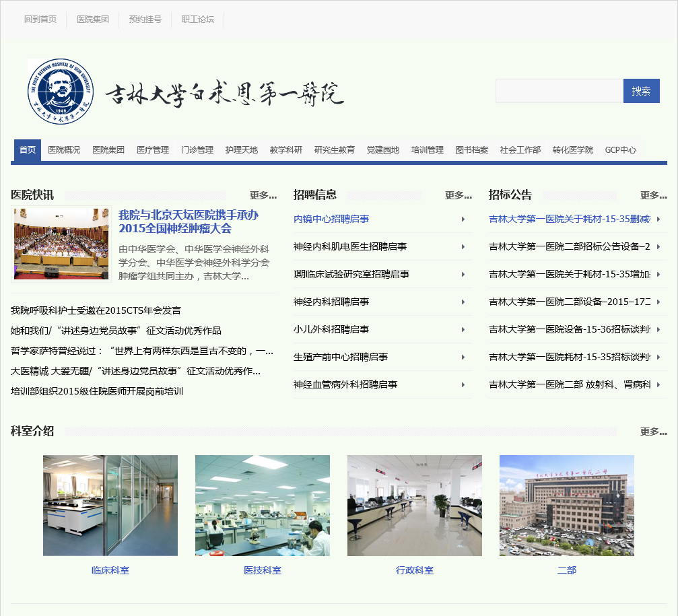
Task: Focus the search text field
Action: [560, 91]
